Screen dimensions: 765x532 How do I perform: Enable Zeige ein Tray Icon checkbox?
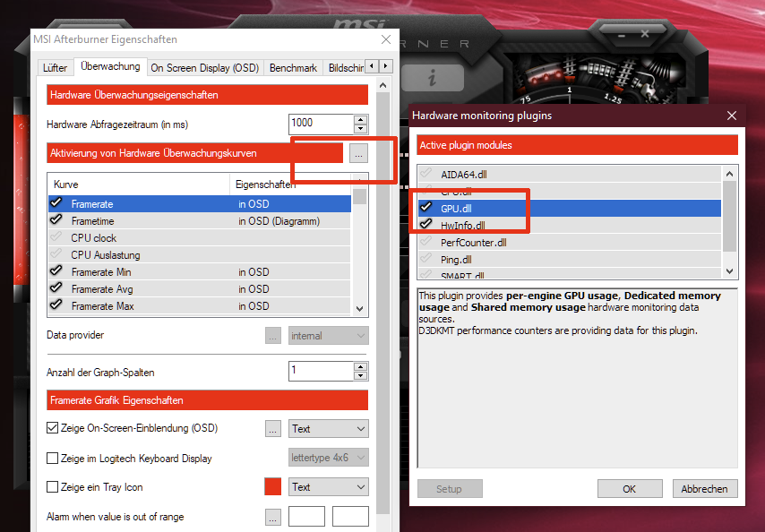pyautogui.click(x=52, y=487)
